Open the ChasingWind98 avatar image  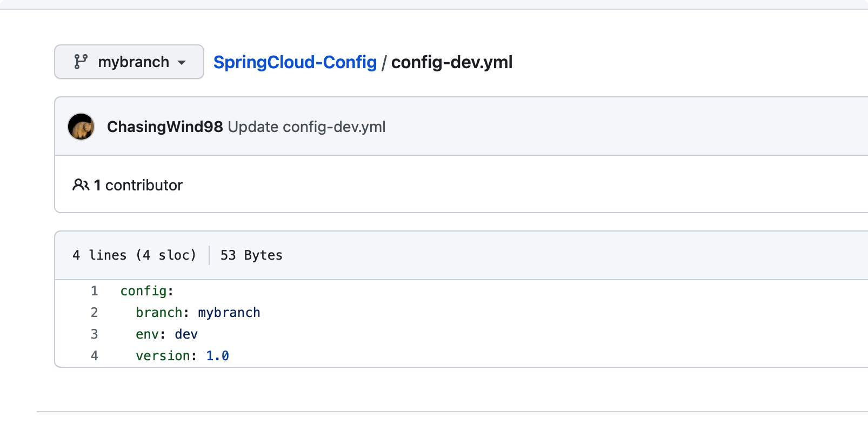[x=81, y=127]
